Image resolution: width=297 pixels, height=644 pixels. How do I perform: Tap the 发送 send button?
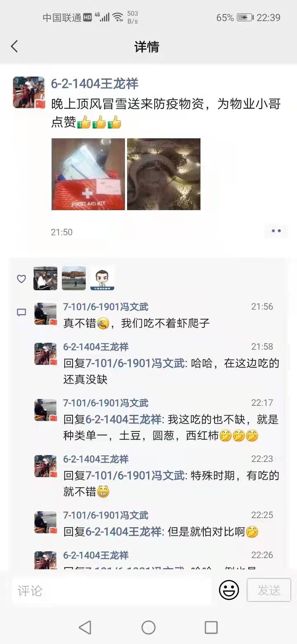pos(269,590)
